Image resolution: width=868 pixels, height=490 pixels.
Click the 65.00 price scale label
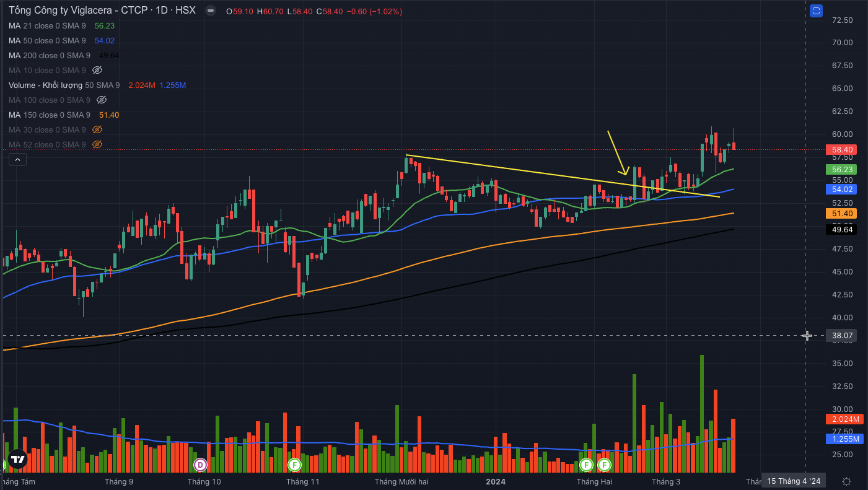click(x=843, y=89)
